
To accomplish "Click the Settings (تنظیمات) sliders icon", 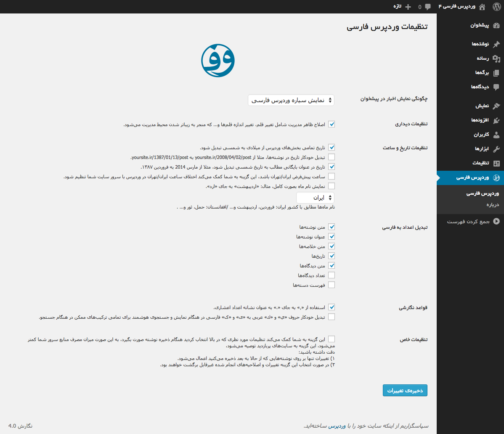I will coord(496,164).
